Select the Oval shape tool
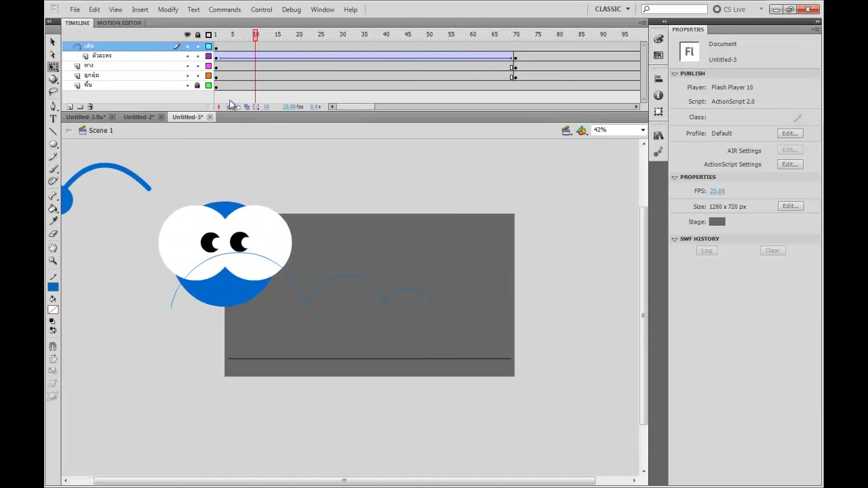This screenshot has height=488, width=868. (53, 144)
